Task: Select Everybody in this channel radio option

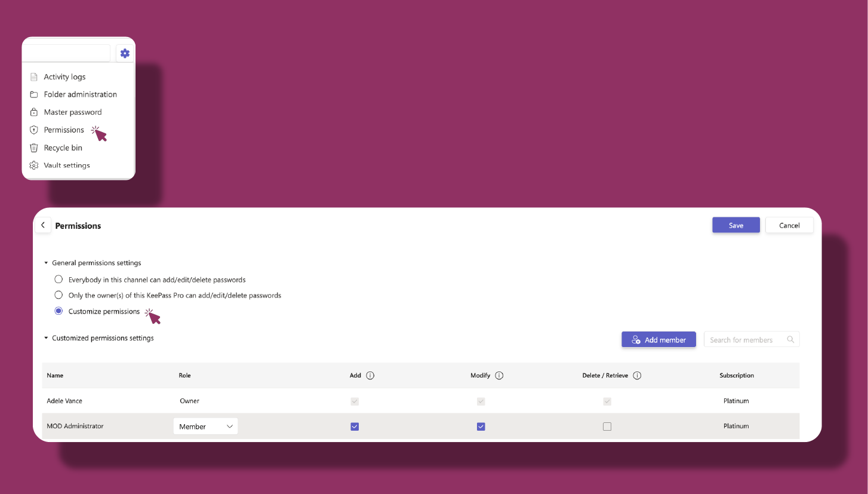Action: click(59, 279)
